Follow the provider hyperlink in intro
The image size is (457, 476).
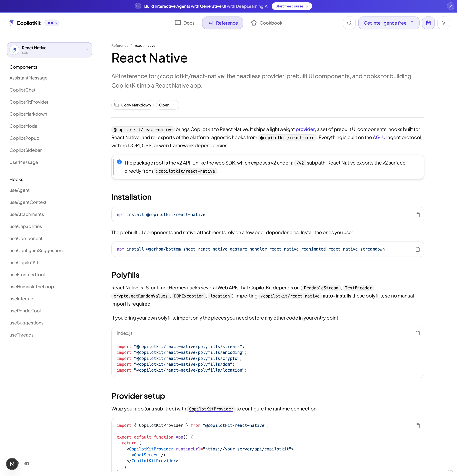[305, 129]
